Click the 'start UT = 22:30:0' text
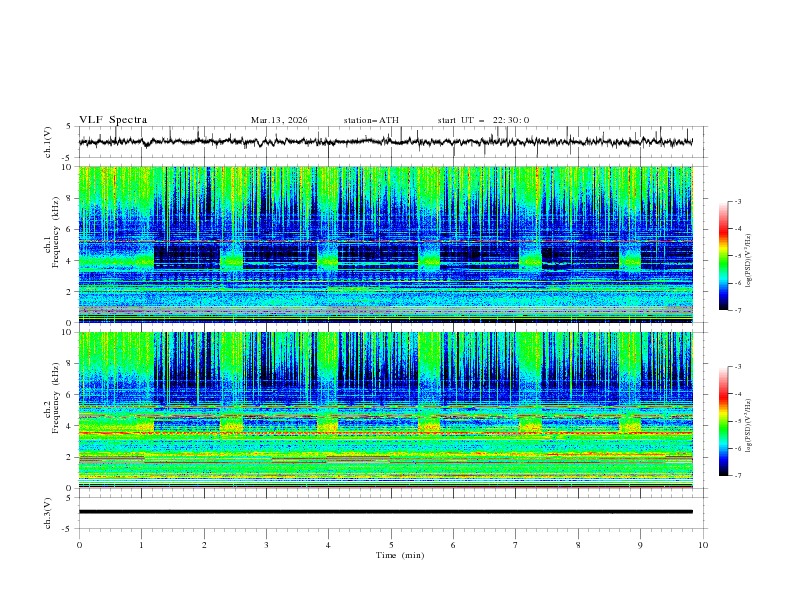 [483, 120]
